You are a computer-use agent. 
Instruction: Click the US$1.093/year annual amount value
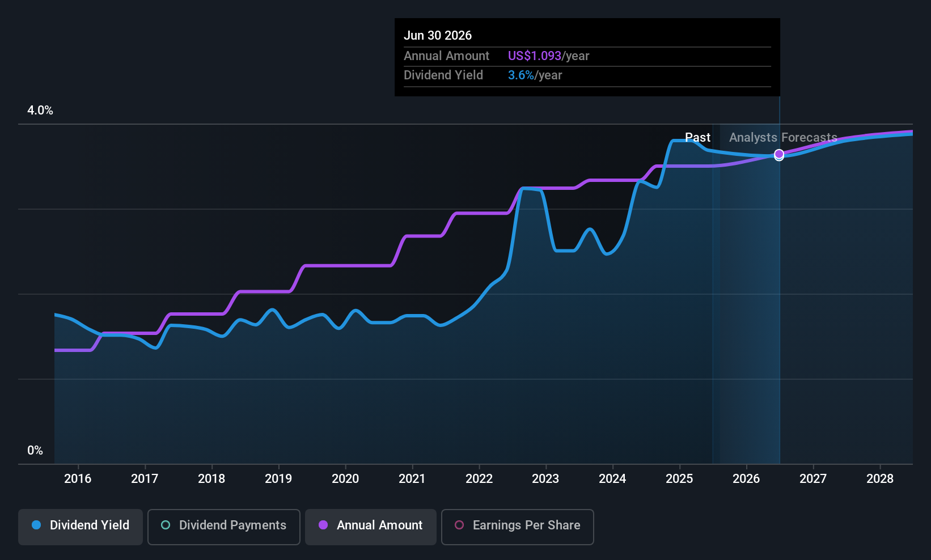pyautogui.click(x=548, y=56)
